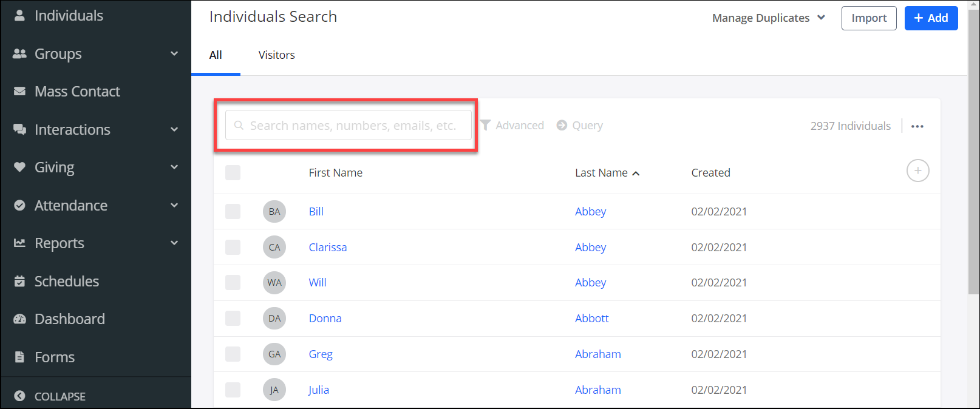Expand the Giving section chevron
The height and width of the screenshot is (409, 980).
tap(174, 167)
